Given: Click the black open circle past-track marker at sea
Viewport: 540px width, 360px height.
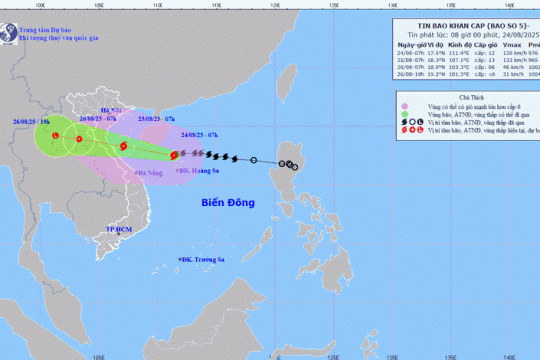Looking at the screenshot, I should [x=254, y=160].
